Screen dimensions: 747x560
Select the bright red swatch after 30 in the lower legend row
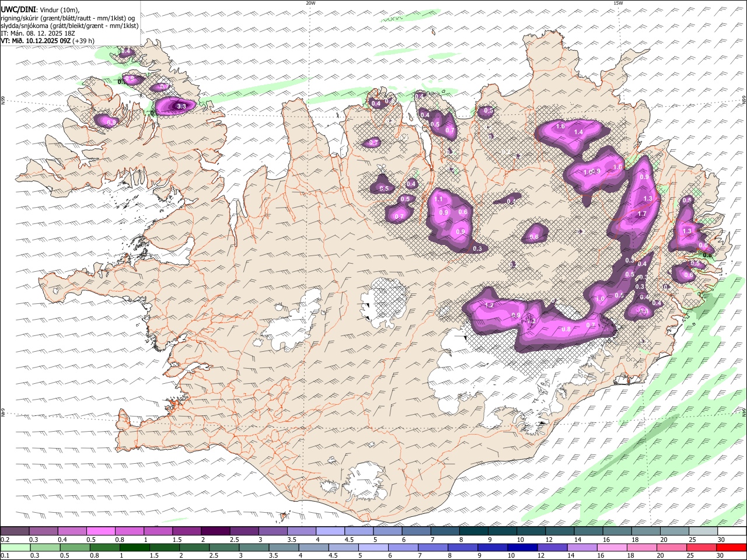click(x=731, y=548)
